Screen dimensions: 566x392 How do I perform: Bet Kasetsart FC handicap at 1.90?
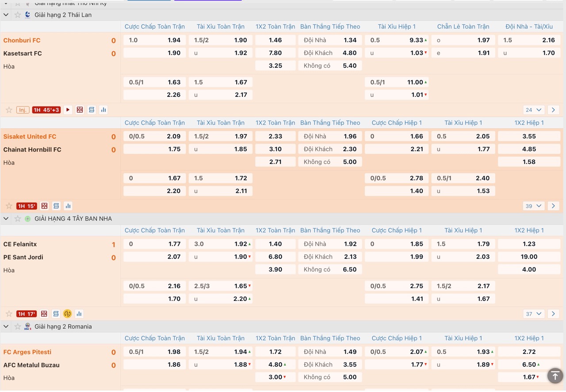click(155, 53)
